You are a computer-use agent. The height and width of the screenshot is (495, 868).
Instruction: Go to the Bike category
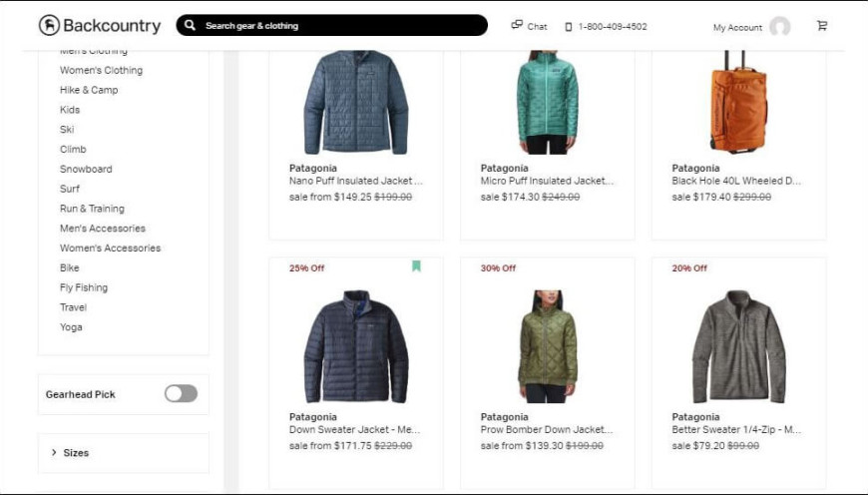click(70, 268)
